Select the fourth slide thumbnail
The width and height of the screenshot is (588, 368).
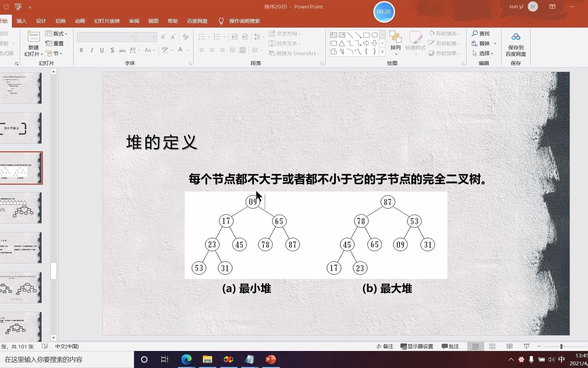[21, 208]
